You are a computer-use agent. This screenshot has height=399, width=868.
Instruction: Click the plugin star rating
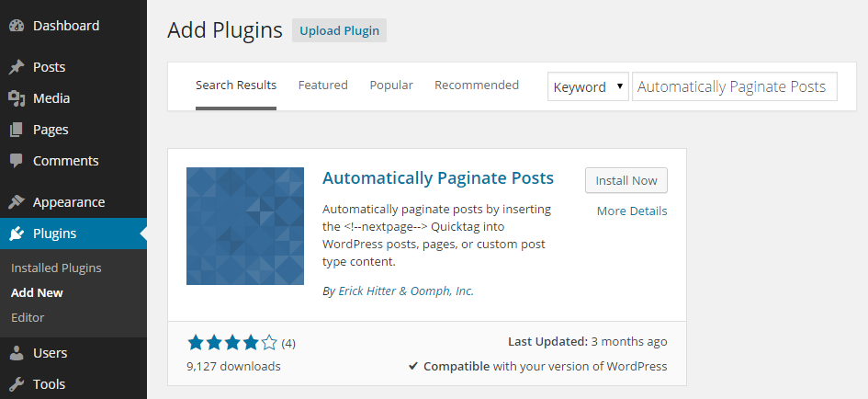tap(232, 343)
